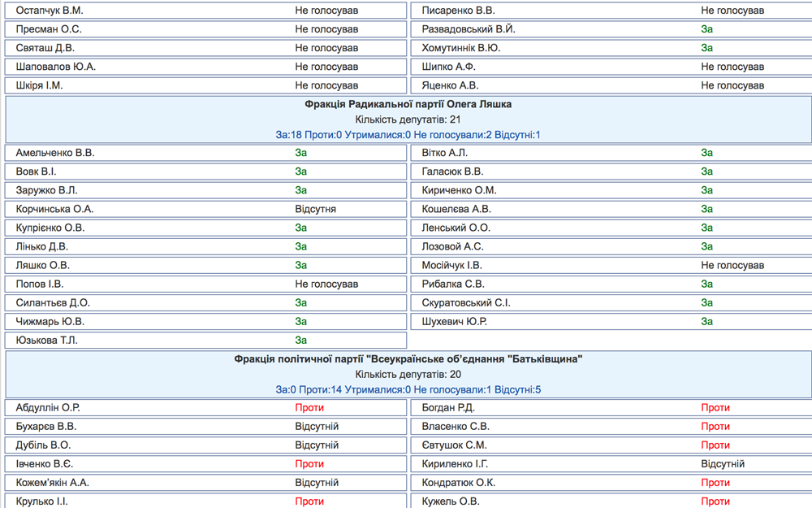
Task: Click the Radical party vote summary За:18
Action: coord(288,135)
